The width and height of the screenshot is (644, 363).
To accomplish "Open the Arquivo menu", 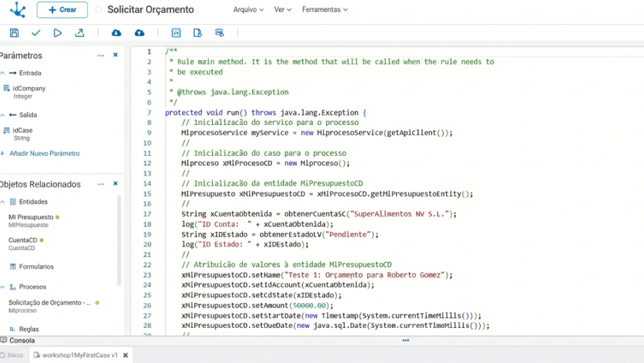I will click(248, 10).
